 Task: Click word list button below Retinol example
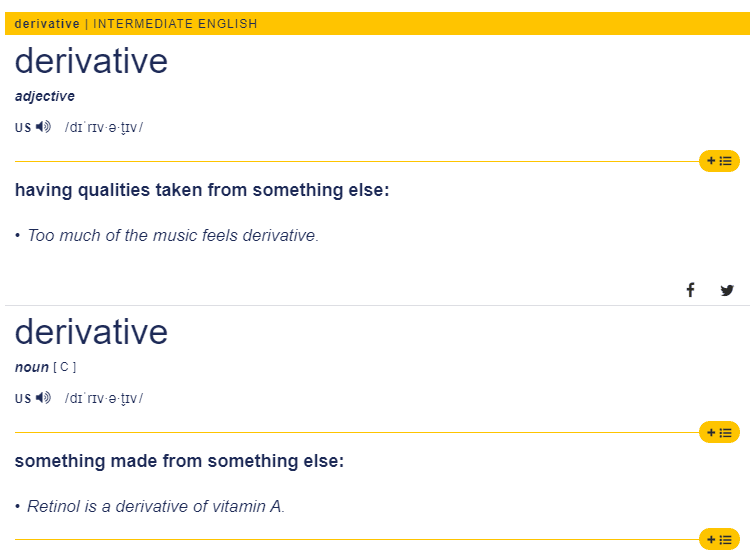[x=719, y=539]
